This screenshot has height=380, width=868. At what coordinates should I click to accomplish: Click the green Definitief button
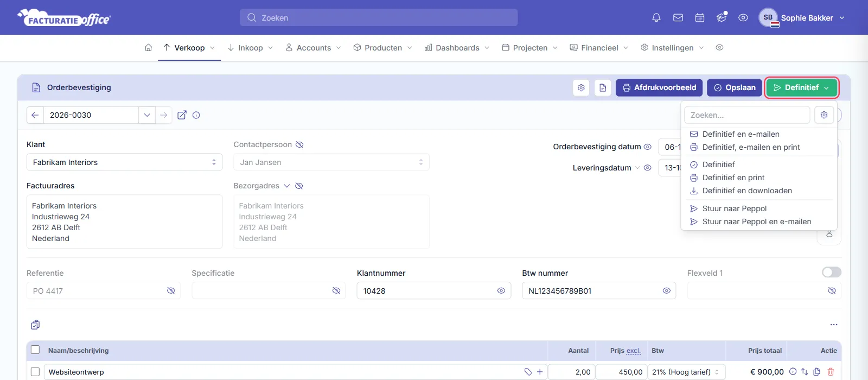802,88
